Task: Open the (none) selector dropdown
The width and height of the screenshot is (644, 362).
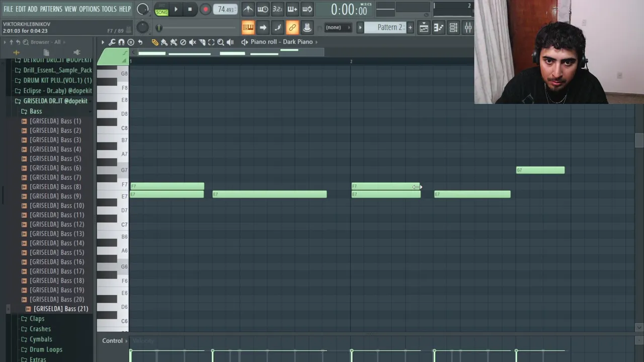Action: click(337, 28)
